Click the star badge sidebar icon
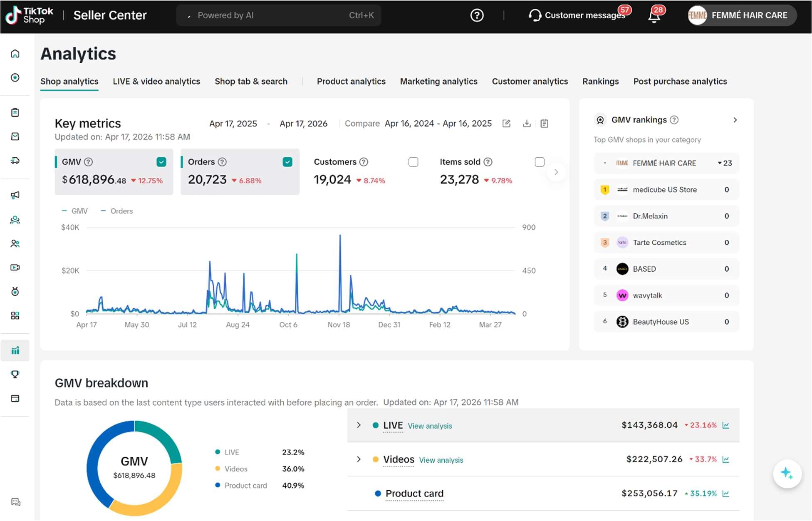This screenshot has height=521, width=812. [15, 78]
